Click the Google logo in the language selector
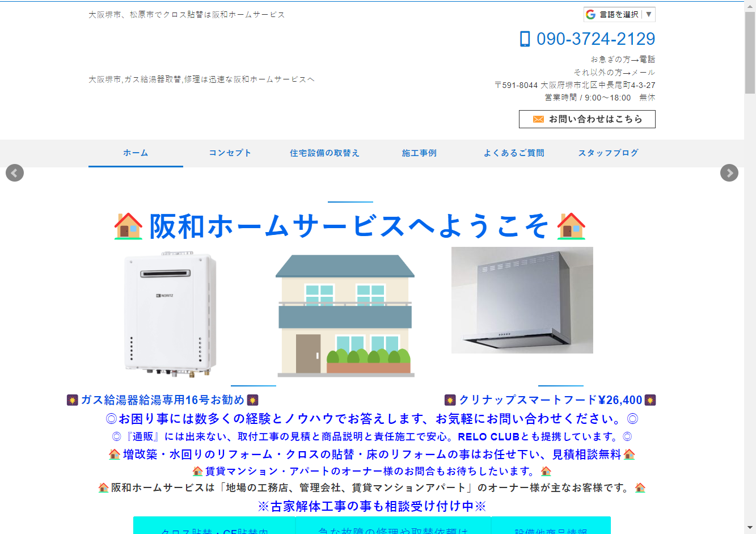This screenshot has height=534, width=756. click(x=590, y=14)
